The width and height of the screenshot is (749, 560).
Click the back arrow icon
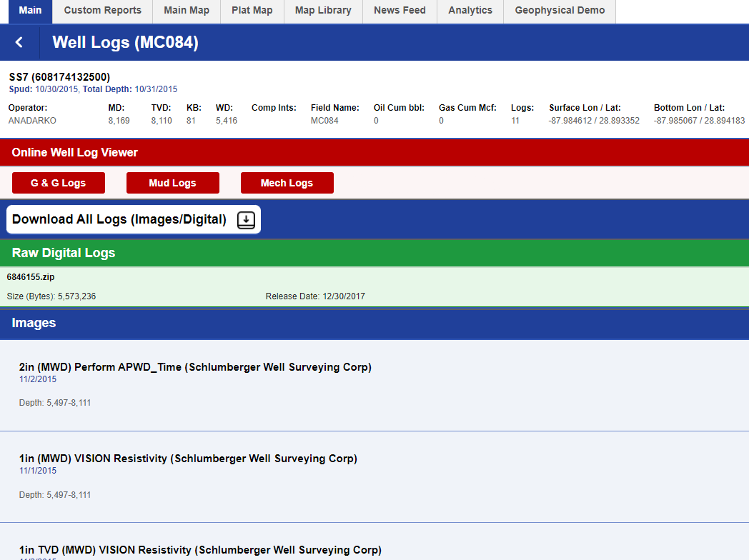click(19, 43)
